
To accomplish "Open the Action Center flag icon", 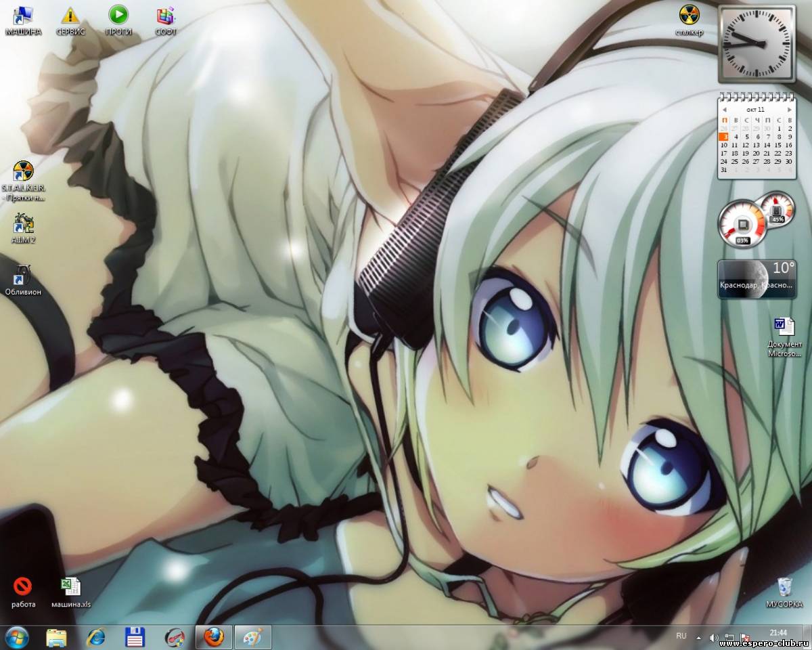I will click(x=744, y=637).
